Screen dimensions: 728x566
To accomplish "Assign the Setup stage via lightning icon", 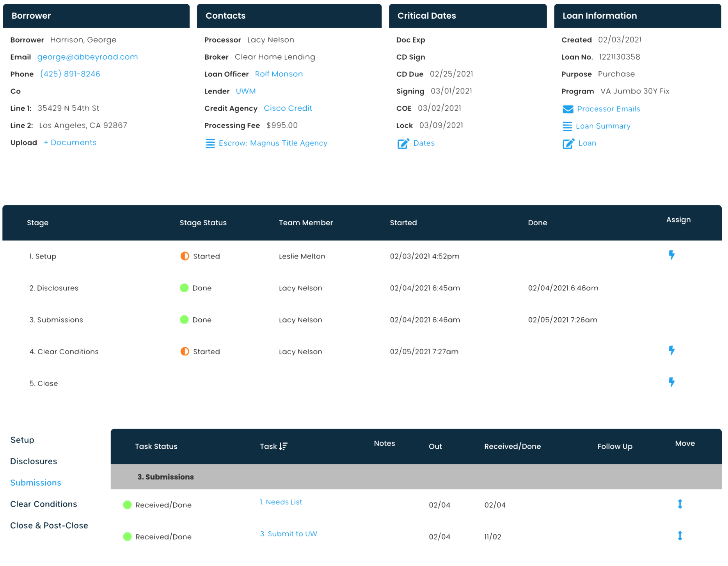I will 671,255.
